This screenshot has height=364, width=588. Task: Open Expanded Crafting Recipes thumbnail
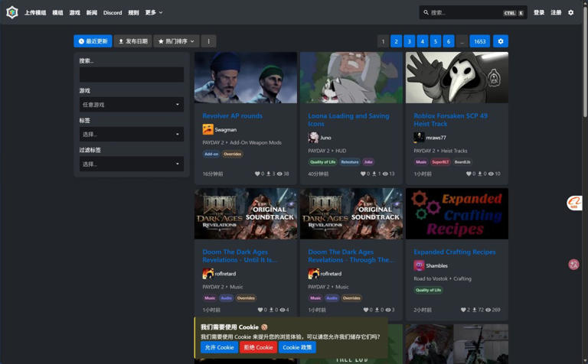(457, 213)
